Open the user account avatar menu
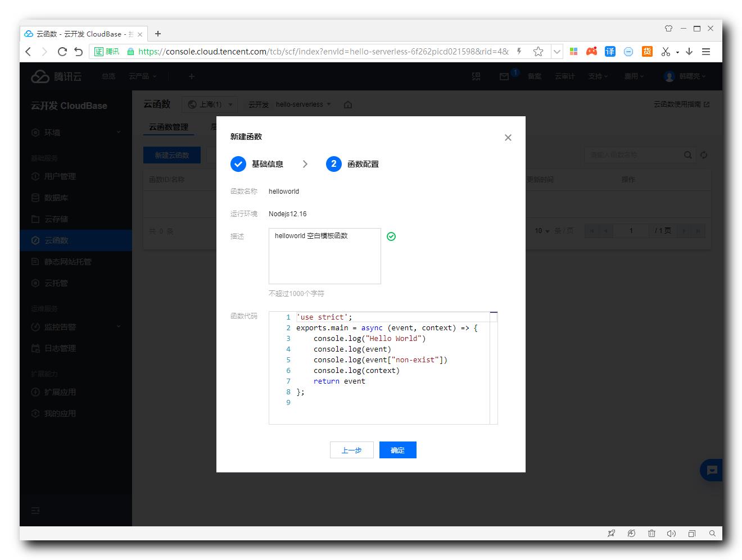The height and width of the screenshot is (560, 742). tap(685, 76)
